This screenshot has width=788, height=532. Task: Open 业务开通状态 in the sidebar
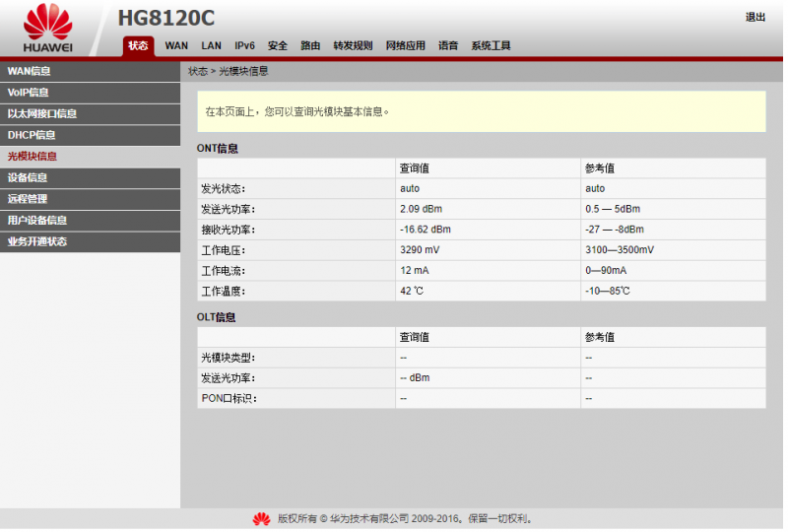(x=90, y=241)
